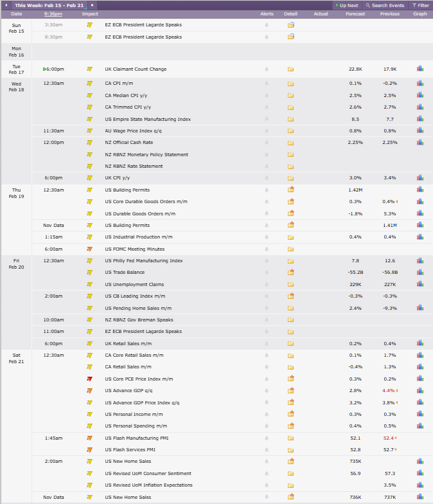433x504 pixels.
Task: Toggle alert bell for US Advance GDP q/q
Action: click(267, 391)
